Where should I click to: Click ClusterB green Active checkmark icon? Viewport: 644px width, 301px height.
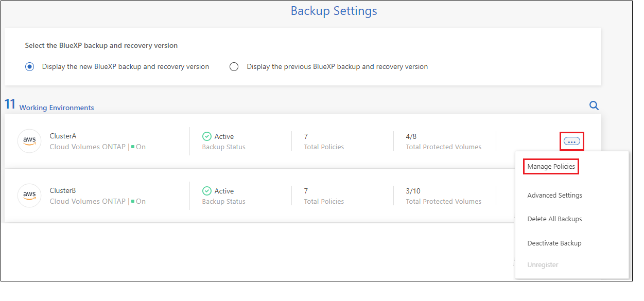tap(207, 191)
